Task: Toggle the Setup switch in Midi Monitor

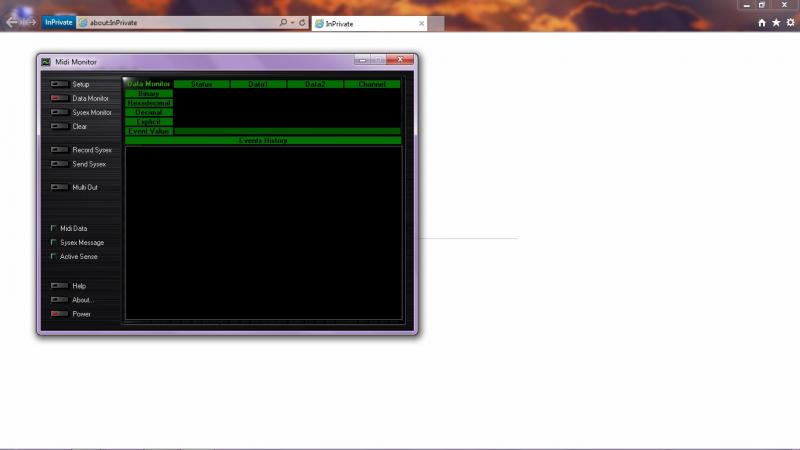Action: tap(59, 84)
